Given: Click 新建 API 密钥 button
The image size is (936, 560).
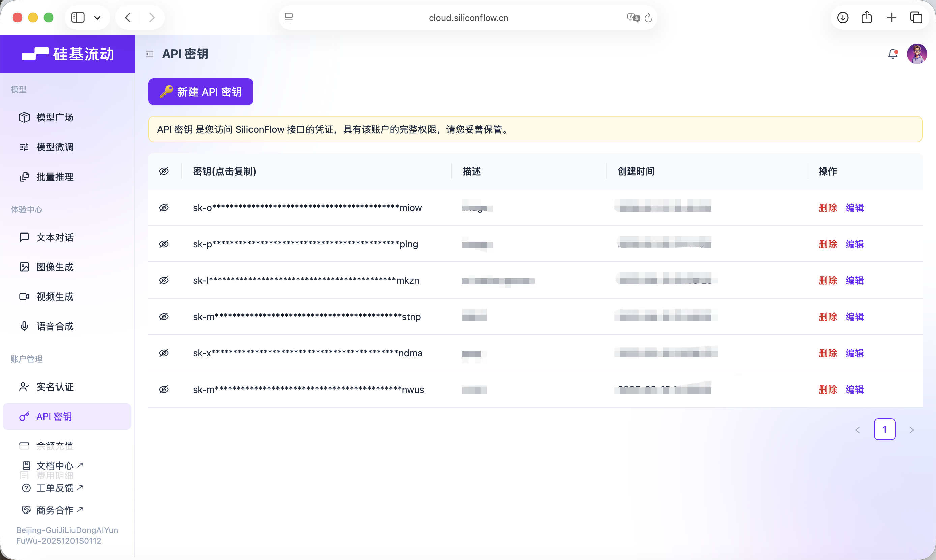Looking at the screenshot, I should [x=201, y=92].
